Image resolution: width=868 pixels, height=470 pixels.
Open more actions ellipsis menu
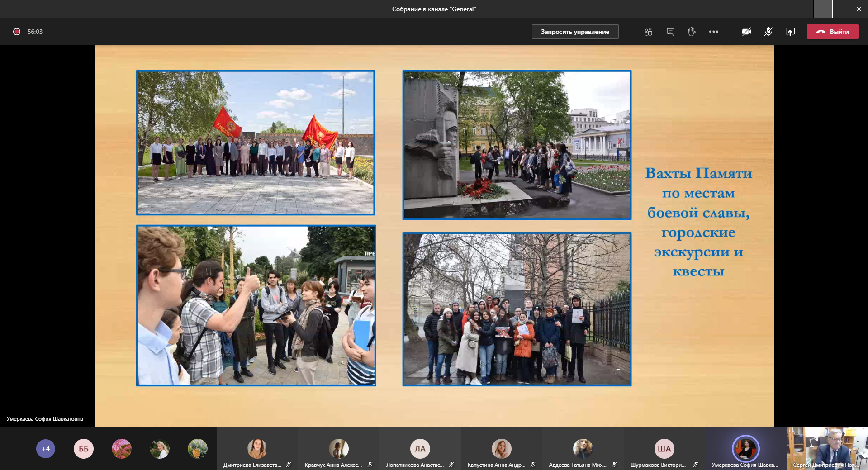(713, 32)
